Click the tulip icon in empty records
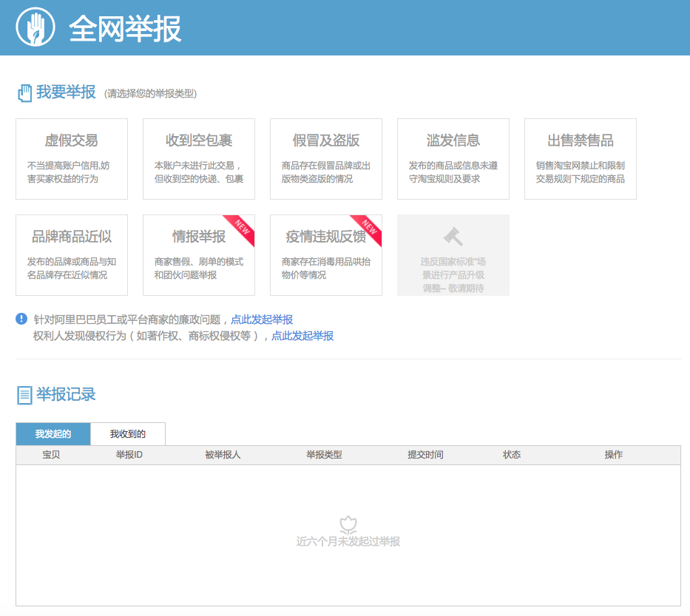 pyautogui.click(x=348, y=525)
